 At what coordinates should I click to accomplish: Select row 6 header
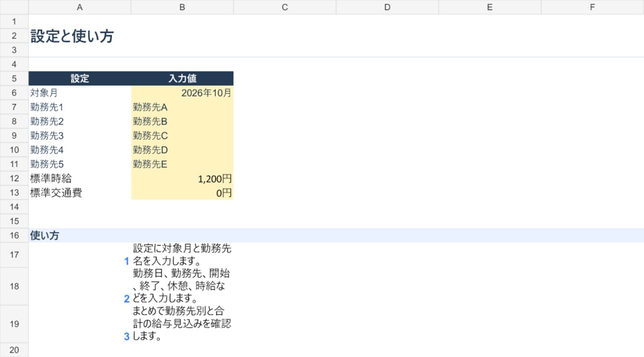14,93
